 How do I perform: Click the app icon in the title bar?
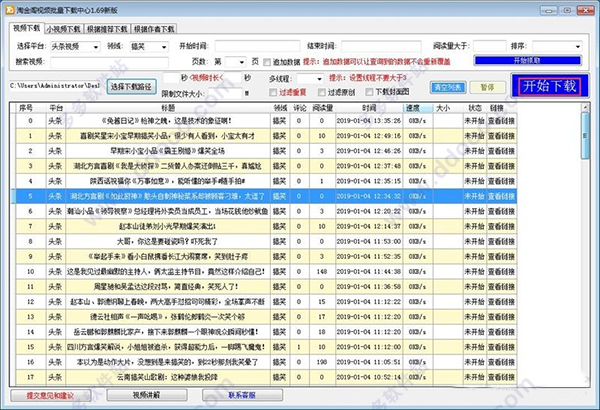[x=9, y=10]
